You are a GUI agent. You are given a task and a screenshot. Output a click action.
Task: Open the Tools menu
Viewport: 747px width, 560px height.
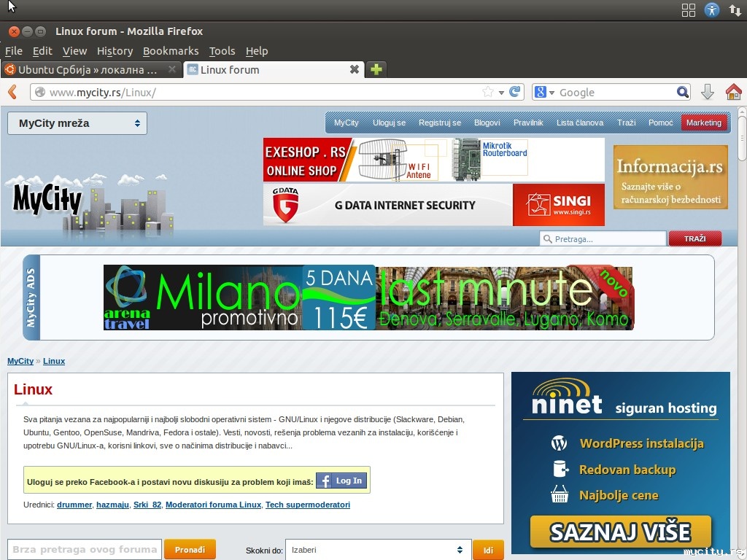coord(222,51)
